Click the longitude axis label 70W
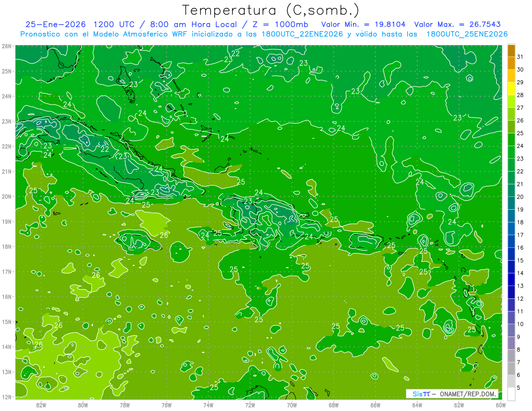The image size is (532, 411). (292, 405)
